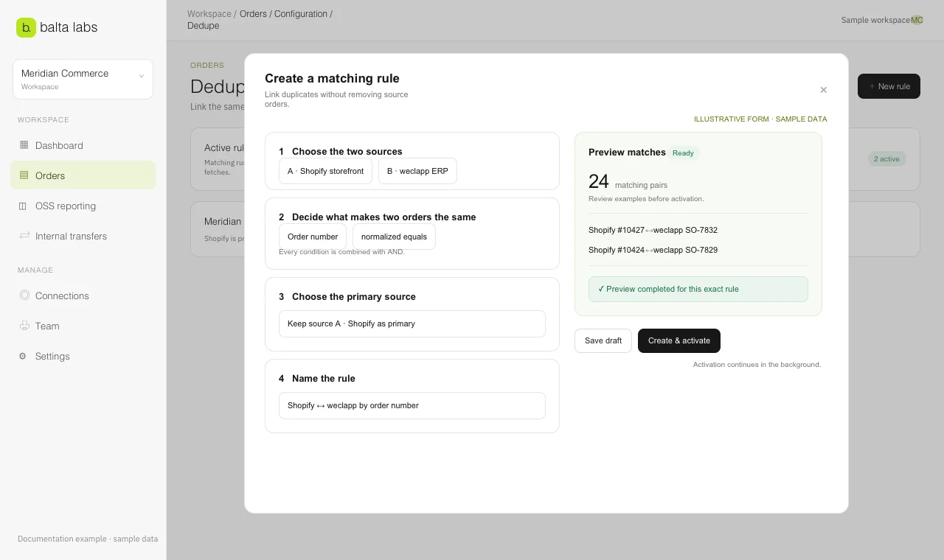Open the Dashboard page
The height and width of the screenshot is (560, 944).
click(x=83, y=145)
